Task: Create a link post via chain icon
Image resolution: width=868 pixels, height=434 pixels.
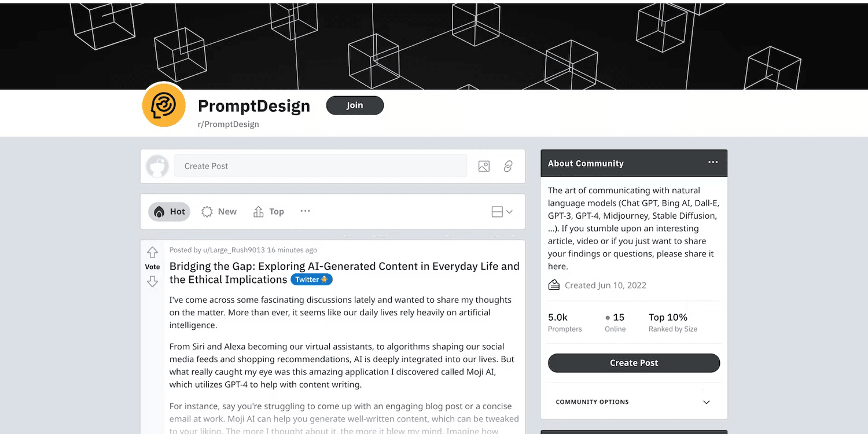Action: tap(508, 166)
